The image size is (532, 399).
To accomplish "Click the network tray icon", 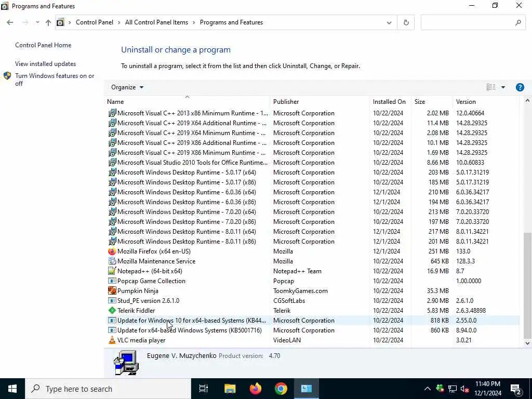I will click(453, 389).
